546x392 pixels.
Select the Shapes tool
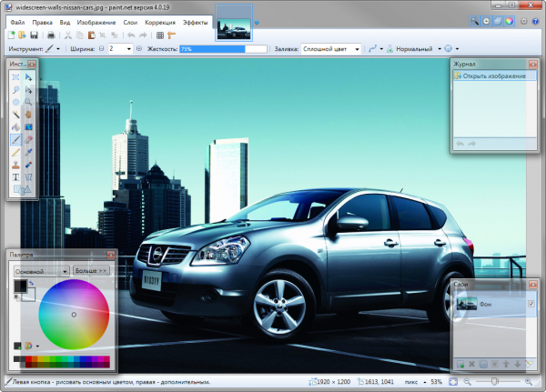click(22, 190)
